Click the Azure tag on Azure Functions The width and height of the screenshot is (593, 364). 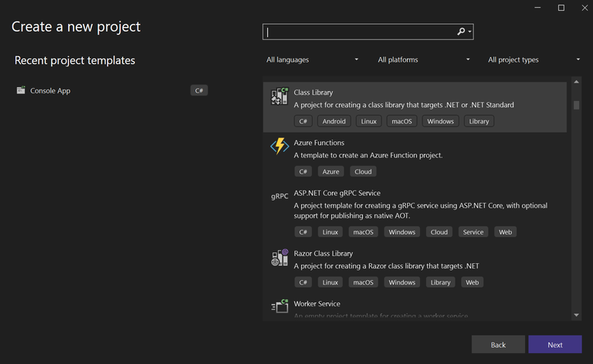point(330,171)
